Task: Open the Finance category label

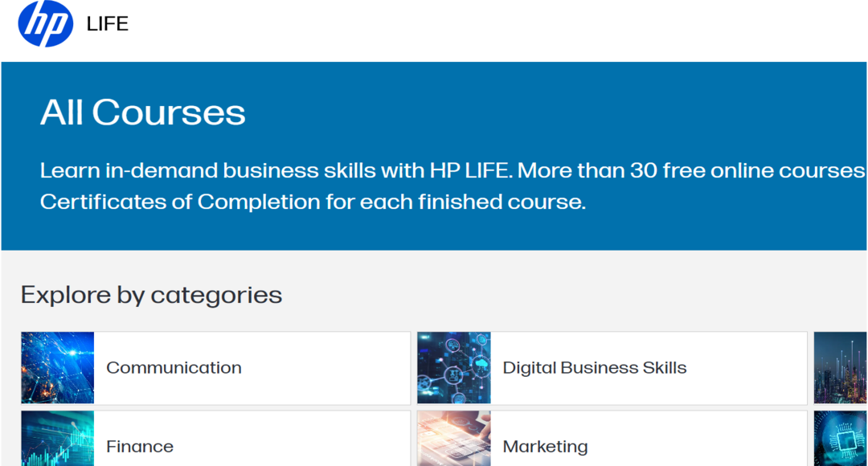Action: 140,446
